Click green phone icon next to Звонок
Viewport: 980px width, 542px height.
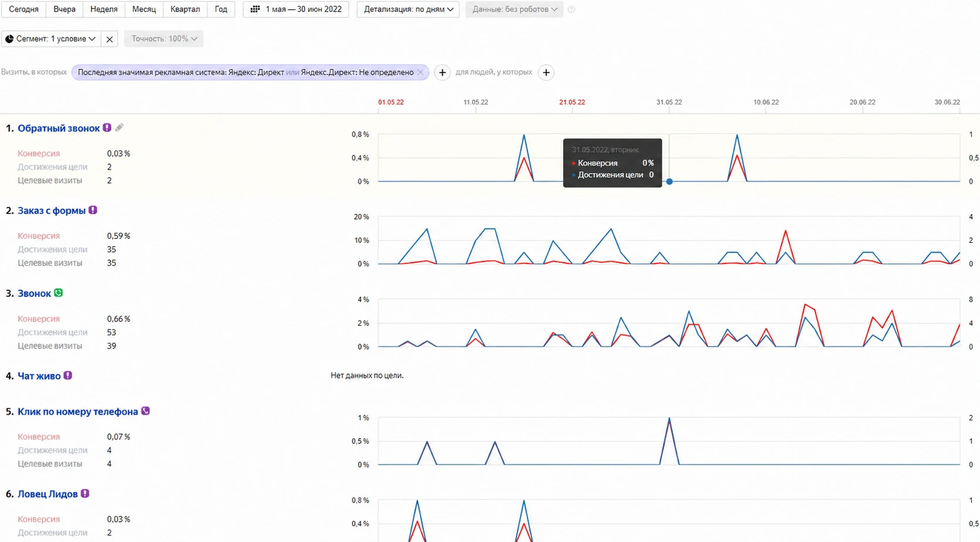[59, 293]
